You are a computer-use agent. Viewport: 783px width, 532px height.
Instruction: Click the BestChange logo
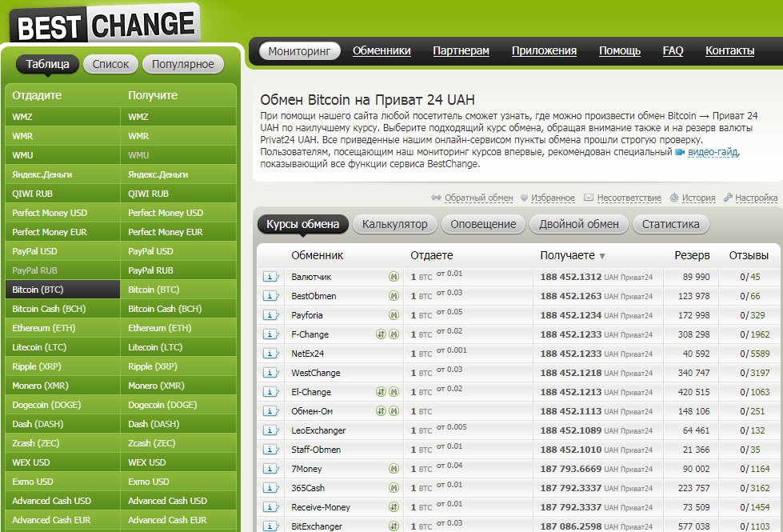pyautogui.click(x=106, y=25)
